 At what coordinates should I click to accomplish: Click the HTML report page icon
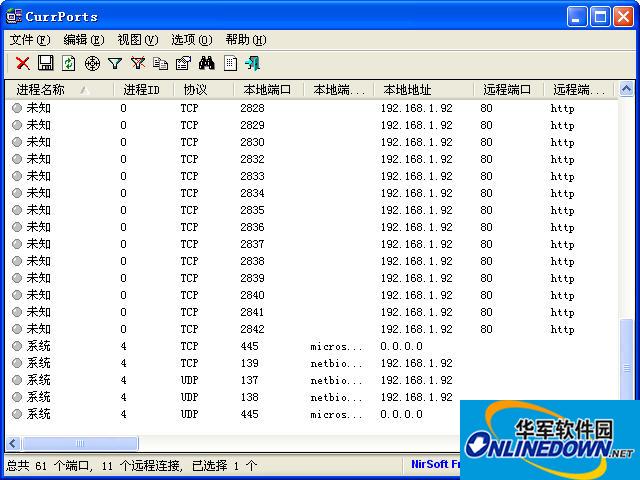[230, 63]
